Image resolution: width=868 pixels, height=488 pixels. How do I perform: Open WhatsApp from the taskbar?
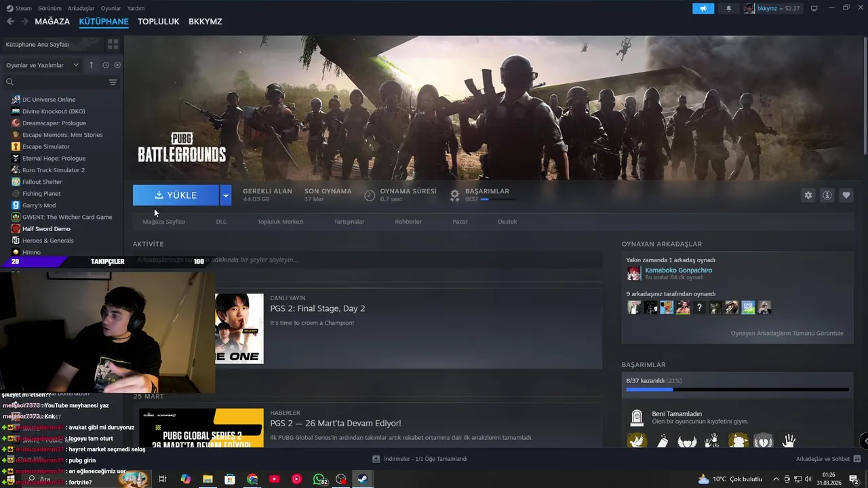[x=319, y=479]
